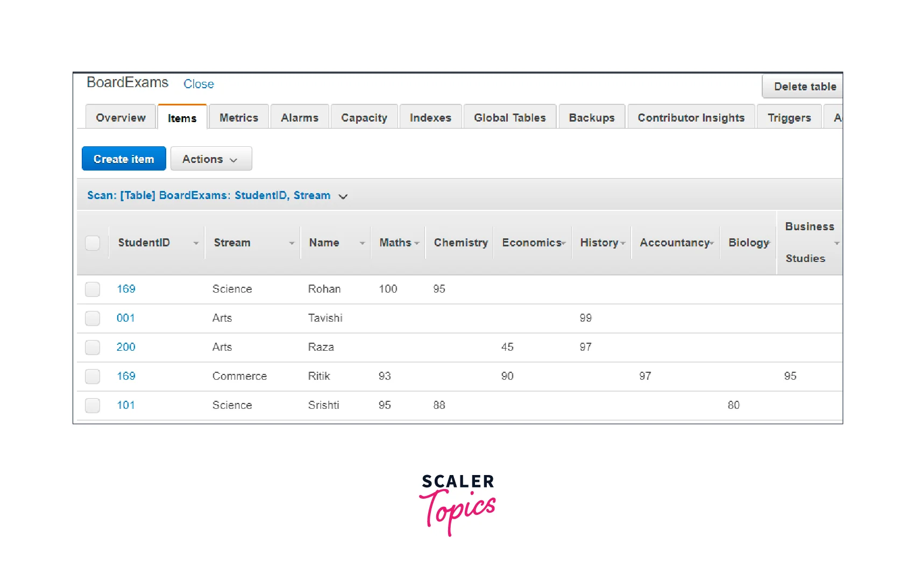Click the History column sort arrow
The height and width of the screenshot is (588, 915).
click(x=623, y=243)
